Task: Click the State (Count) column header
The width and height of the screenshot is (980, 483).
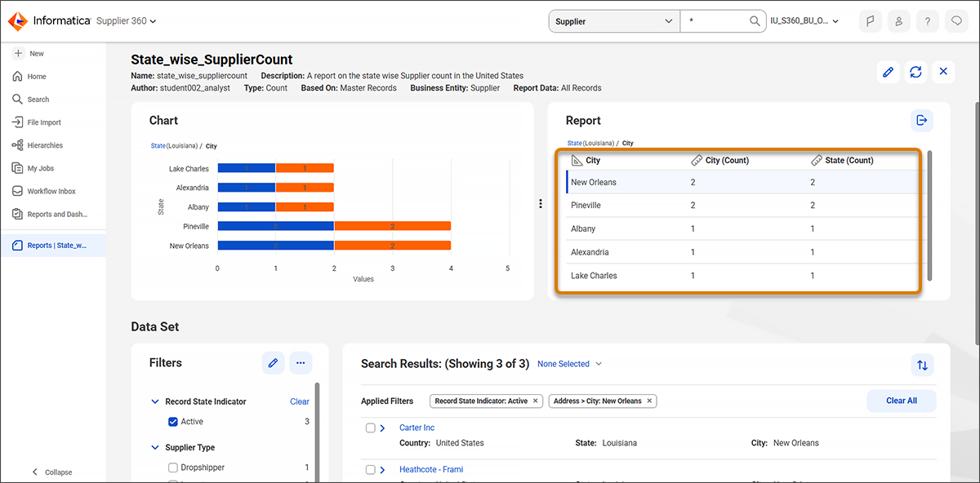Action: tap(841, 161)
